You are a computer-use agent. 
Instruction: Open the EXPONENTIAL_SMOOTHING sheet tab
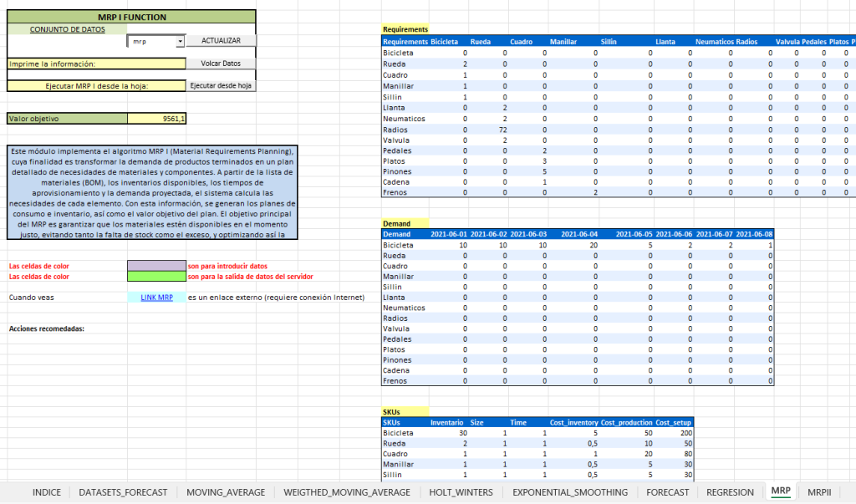point(570,492)
